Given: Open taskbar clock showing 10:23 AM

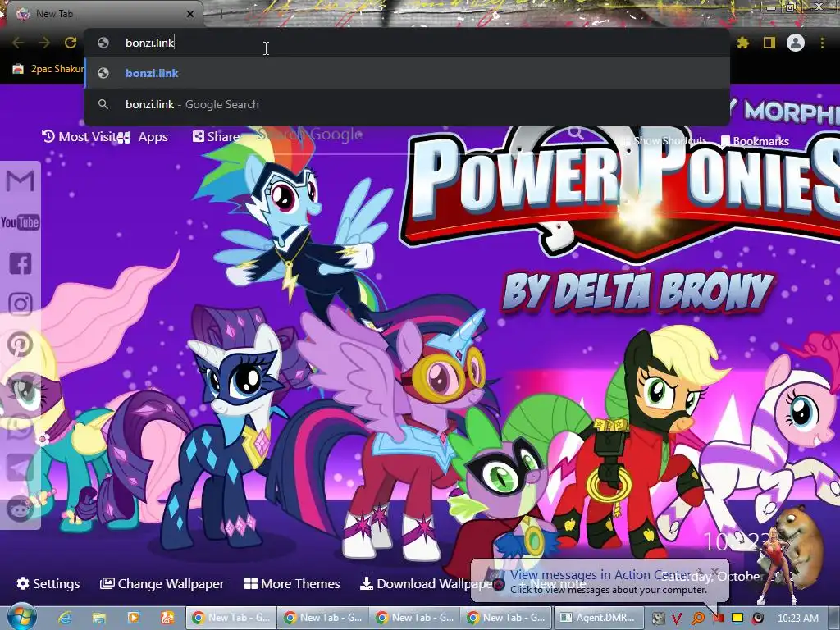Looking at the screenshot, I should tap(797, 619).
